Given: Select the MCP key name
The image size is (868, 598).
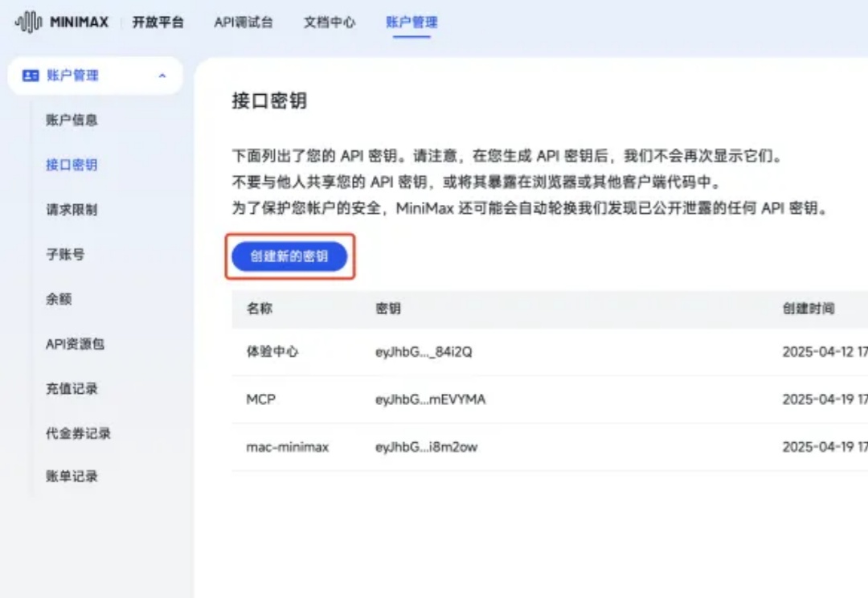Looking at the screenshot, I should (260, 399).
